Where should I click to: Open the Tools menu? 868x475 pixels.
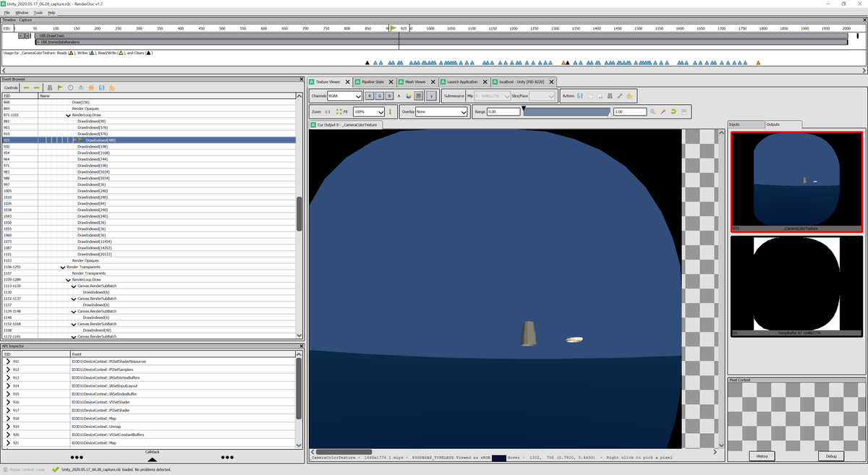click(x=38, y=12)
